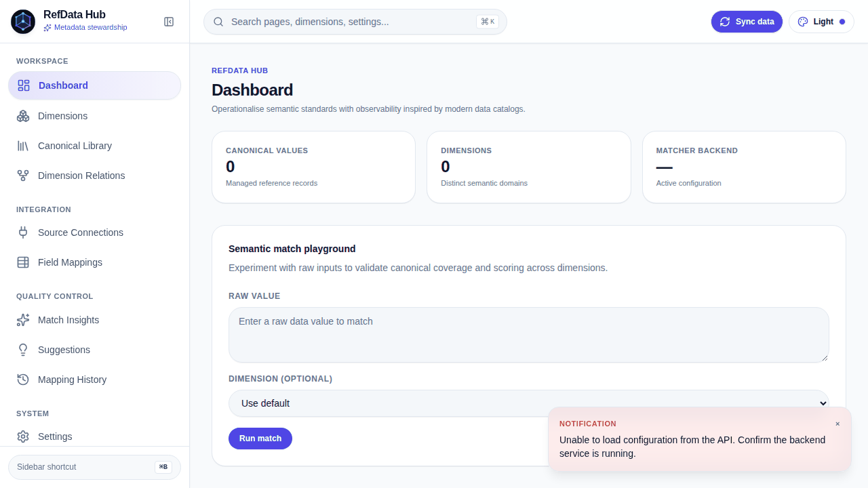Open Dimensions via its cubes icon

tap(23, 116)
